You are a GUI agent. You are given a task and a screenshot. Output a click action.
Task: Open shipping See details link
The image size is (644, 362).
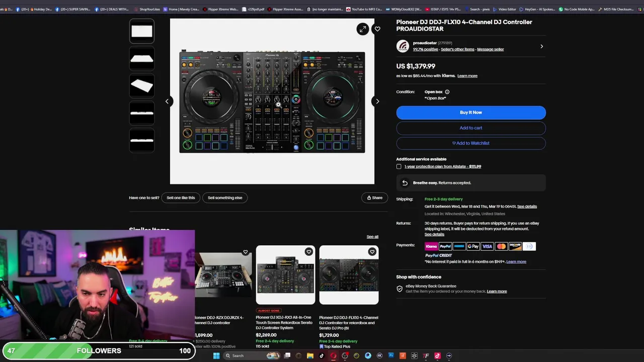click(x=527, y=207)
